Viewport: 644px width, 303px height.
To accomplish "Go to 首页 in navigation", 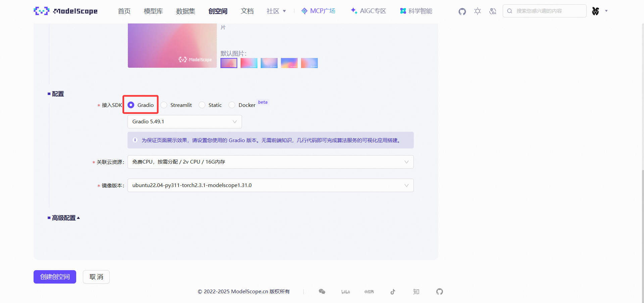I will (x=124, y=11).
